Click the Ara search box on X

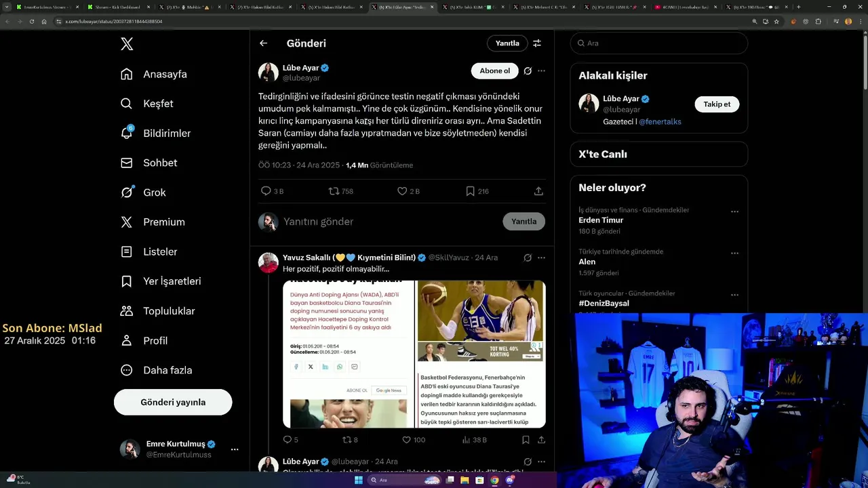tap(658, 43)
